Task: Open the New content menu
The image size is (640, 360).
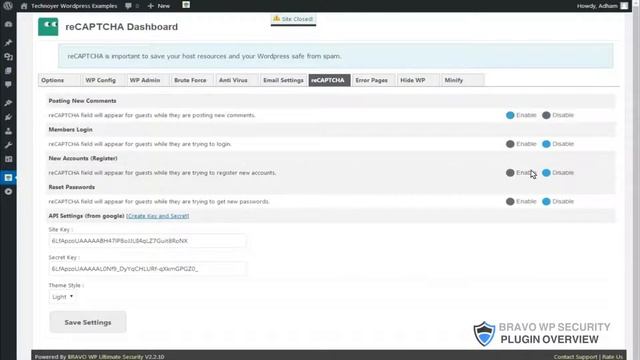Action: 159,6
